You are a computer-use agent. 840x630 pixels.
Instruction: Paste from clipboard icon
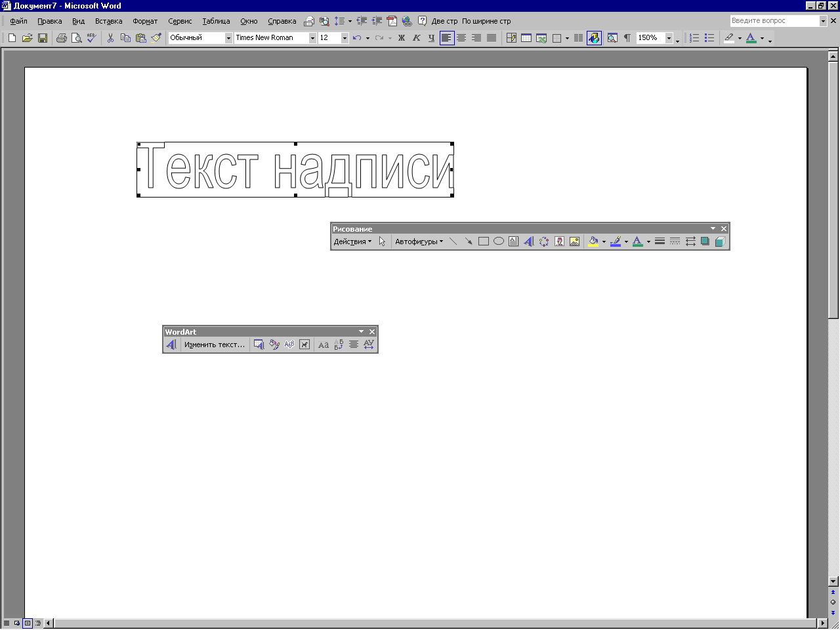tap(140, 38)
